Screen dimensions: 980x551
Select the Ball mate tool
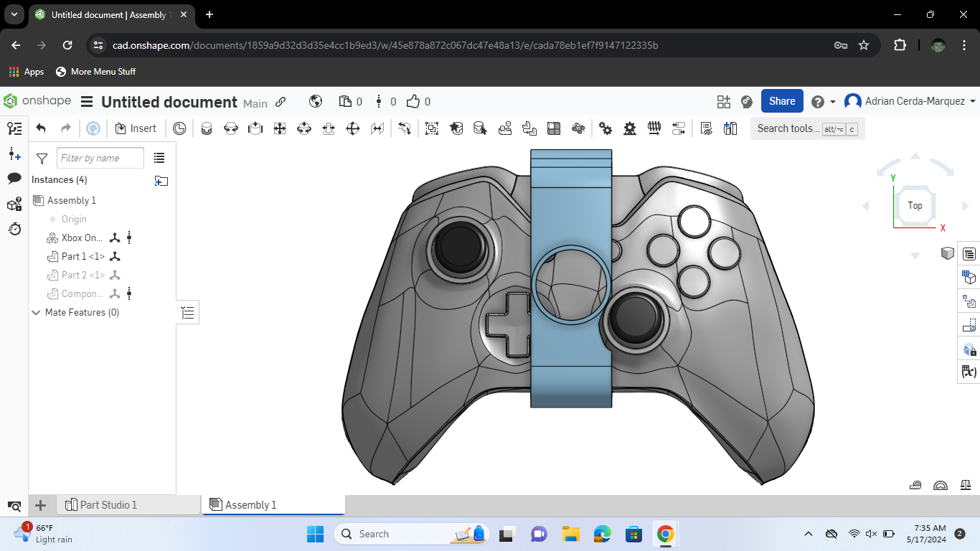[x=353, y=128]
